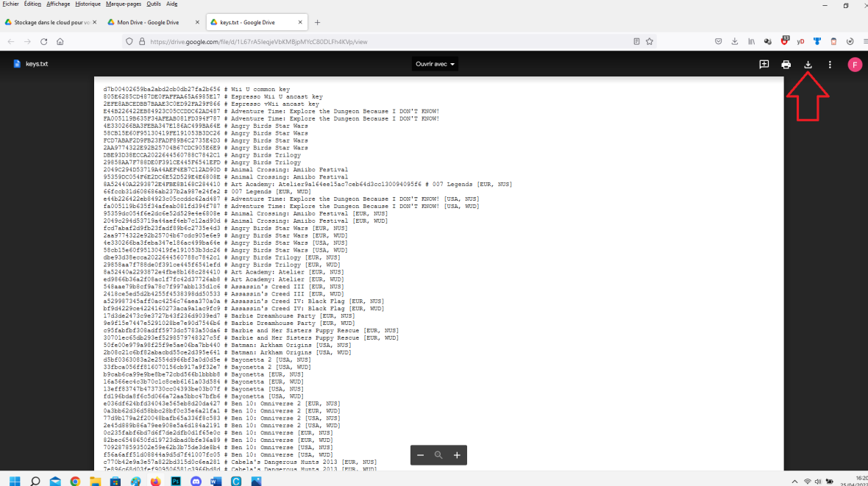The height and width of the screenshot is (486, 868).
Task: Open the Marque-pages menu
Action: coord(123,4)
